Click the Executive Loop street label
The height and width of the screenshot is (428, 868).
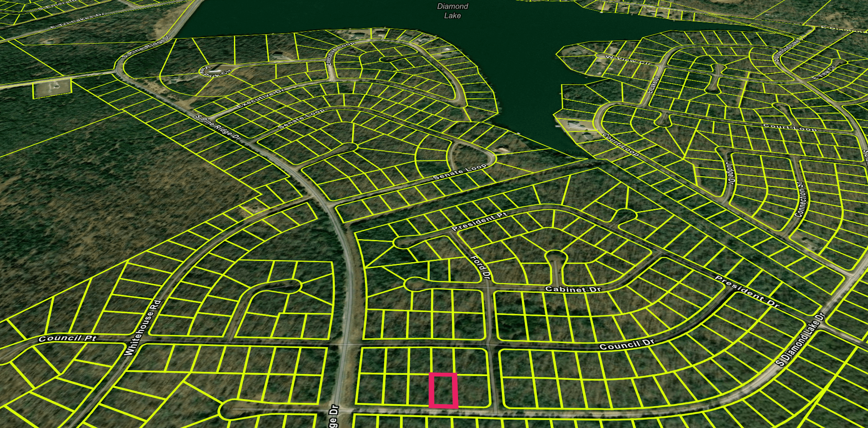(x=339, y=52)
